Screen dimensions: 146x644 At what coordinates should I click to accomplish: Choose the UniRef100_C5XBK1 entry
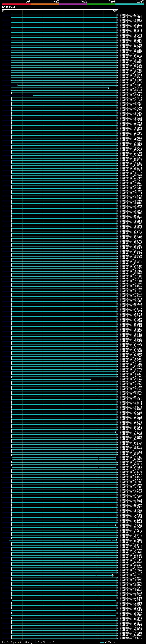tap(131, 48)
